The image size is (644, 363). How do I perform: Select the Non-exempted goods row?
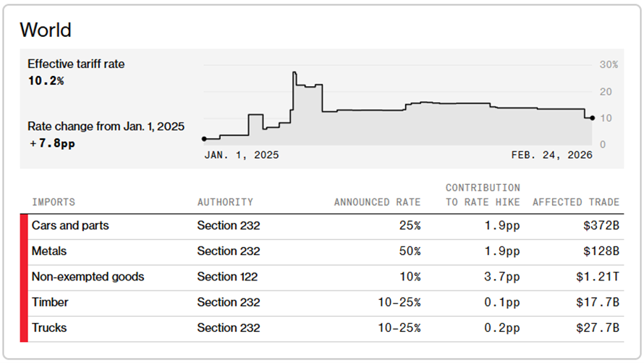(88, 276)
